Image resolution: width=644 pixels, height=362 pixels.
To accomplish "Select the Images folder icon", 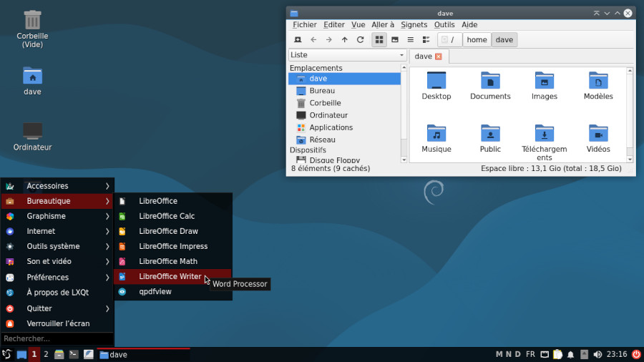I will [x=545, y=85].
